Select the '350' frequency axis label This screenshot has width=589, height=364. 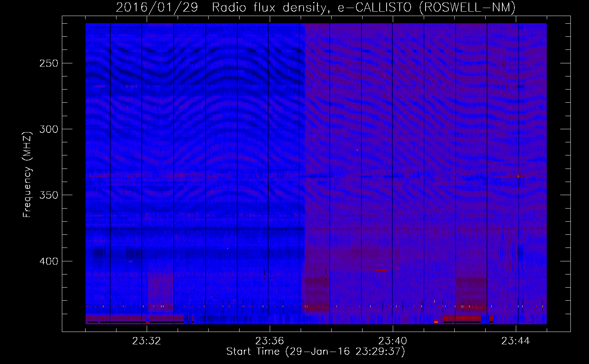48,195
